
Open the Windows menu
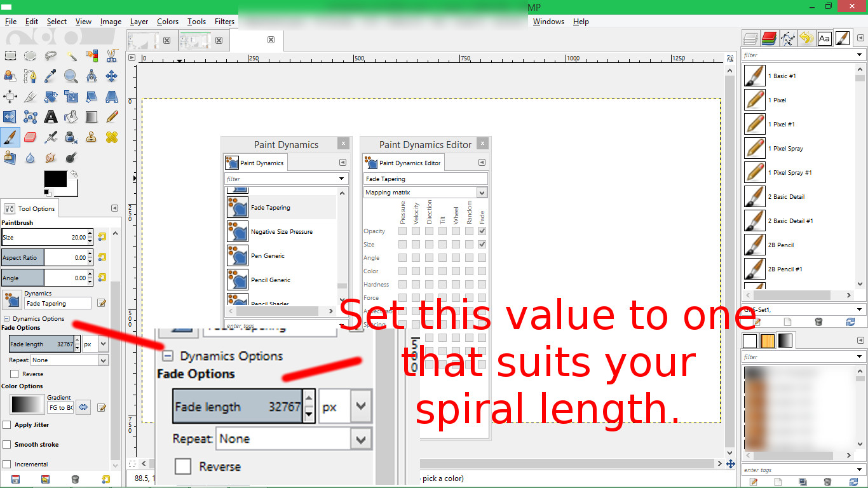coord(548,22)
